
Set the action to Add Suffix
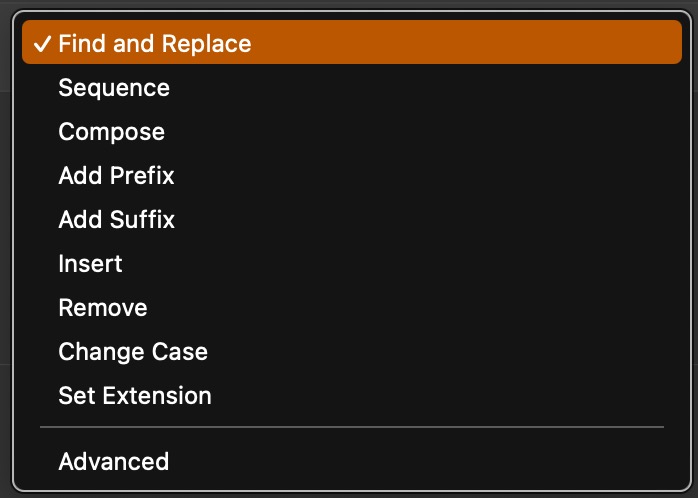(x=117, y=220)
